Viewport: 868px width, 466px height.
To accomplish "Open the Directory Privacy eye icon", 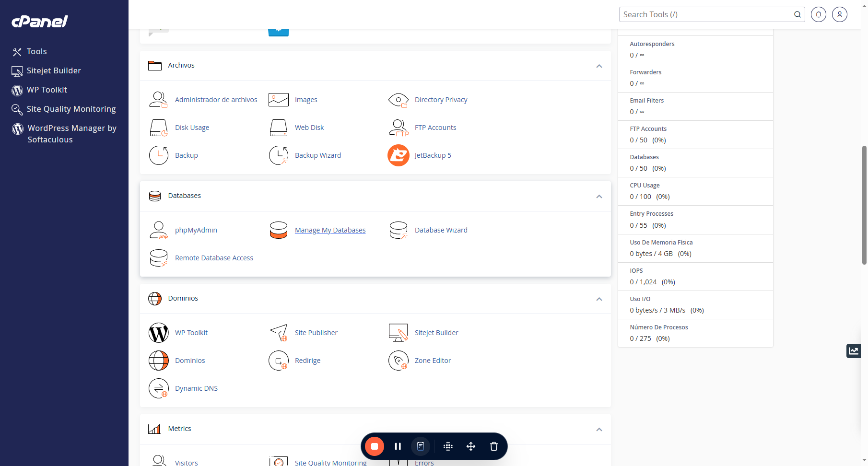I will click(x=399, y=100).
